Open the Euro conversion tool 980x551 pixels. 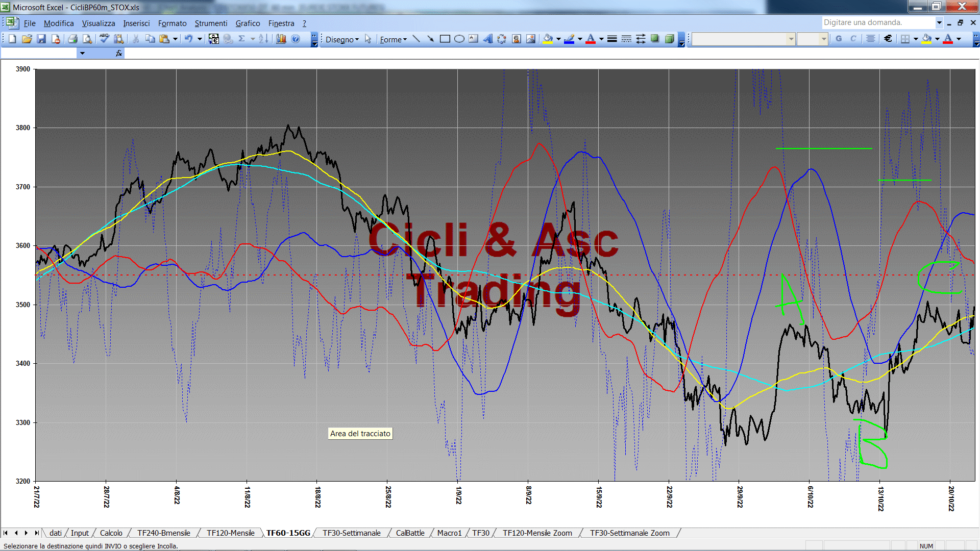[214, 39]
